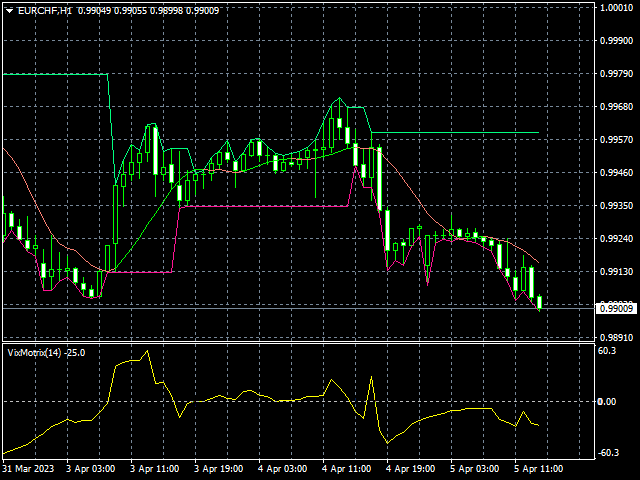The width and height of the screenshot is (640, 480).
Task: Click price scale value 0.99790
Action: 616,74
